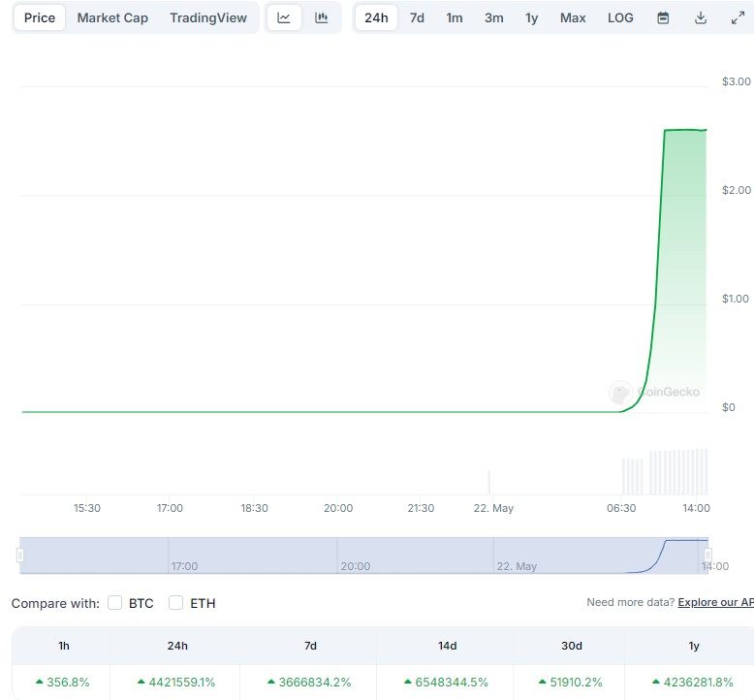Viewport: 754px width, 700px height.
Task: Select 24h time range
Action: (x=376, y=17)
